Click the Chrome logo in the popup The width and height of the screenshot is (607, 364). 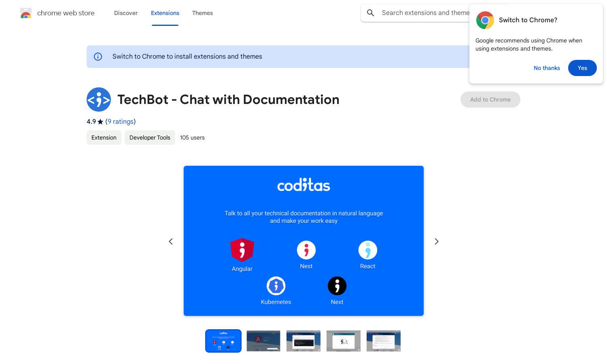click(x=485, y=20)
